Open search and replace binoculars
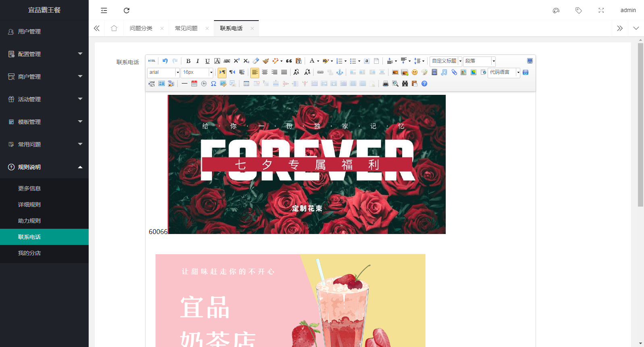 pos(405,84)
